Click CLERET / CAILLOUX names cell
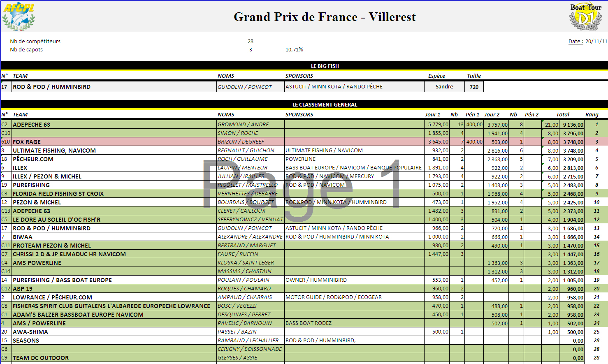 click(251, 211)
